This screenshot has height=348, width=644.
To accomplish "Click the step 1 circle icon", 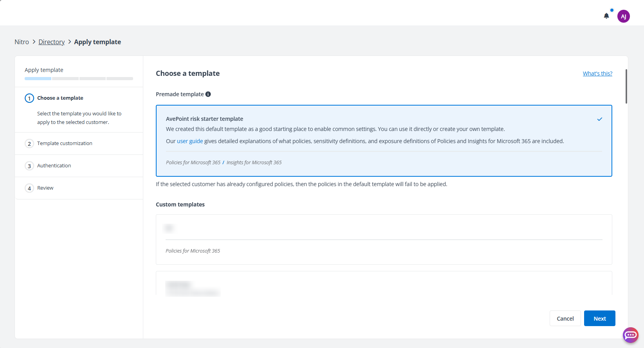I will click(x=29, y=98).
